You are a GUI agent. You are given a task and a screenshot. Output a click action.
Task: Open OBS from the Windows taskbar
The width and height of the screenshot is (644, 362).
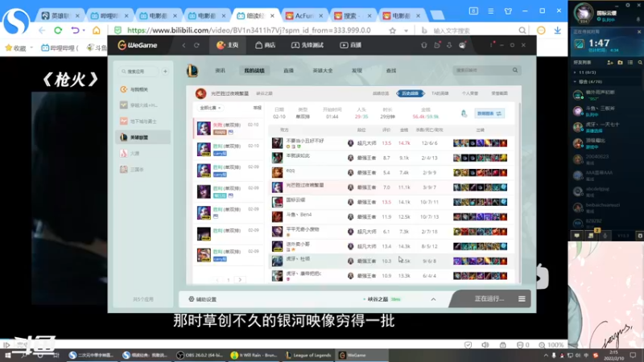click(200, 355)
